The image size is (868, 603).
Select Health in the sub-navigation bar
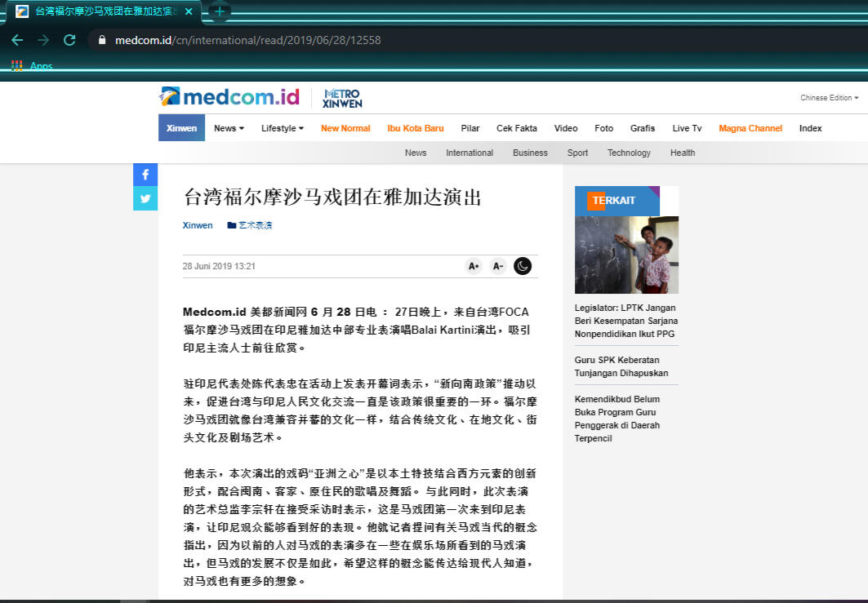683,153
